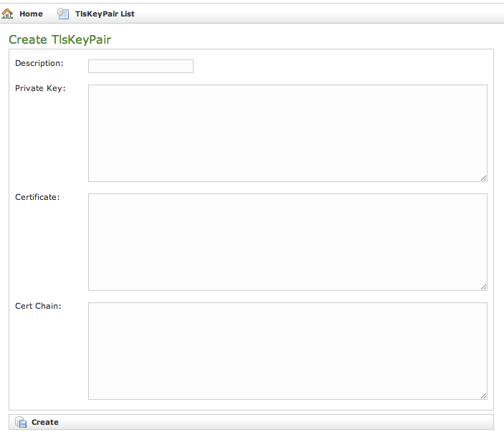Click the Home house icon

[x=8, y=14]
